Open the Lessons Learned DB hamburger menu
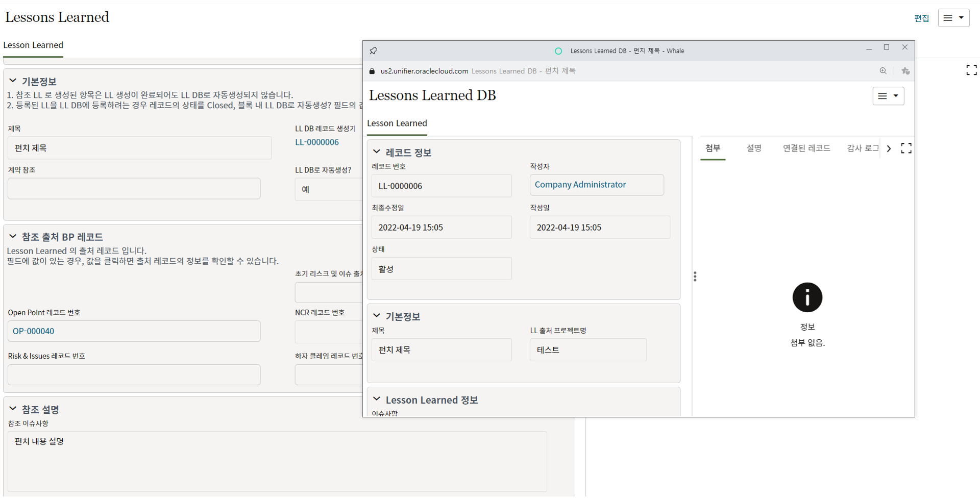Screen dimensions: 980x500 pos(888,96)
